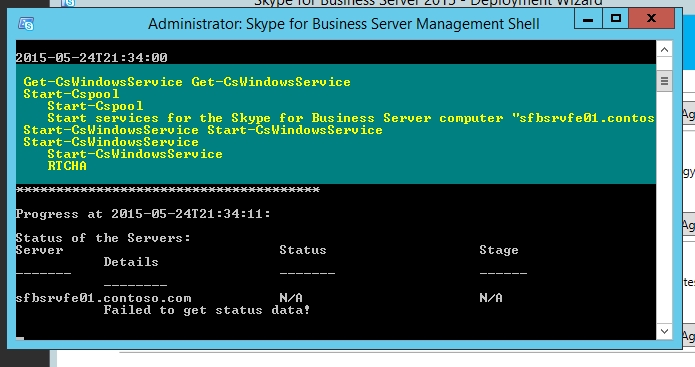Click the Details column header
Screen dimensions: 695x367
tap(131, 262)
